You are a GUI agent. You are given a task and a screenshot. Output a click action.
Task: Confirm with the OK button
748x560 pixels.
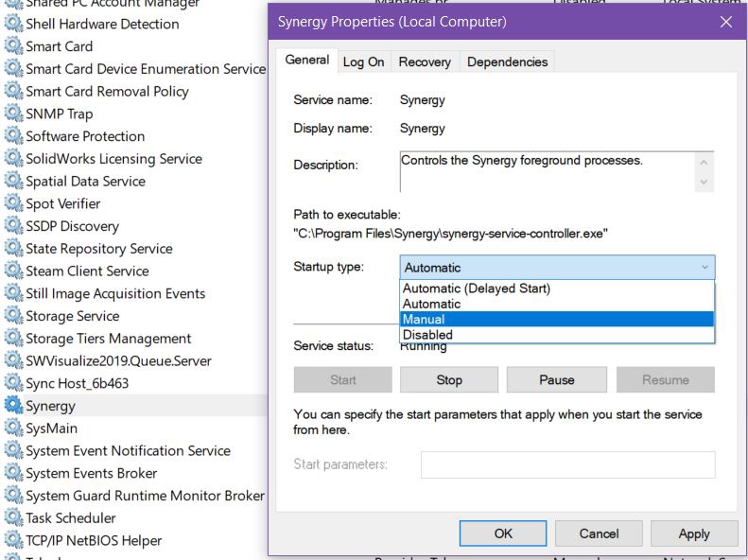pos(503,534)
